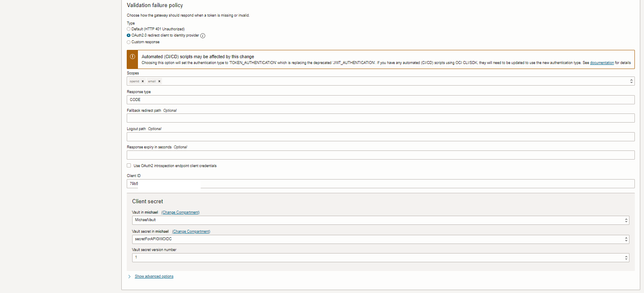Enable Use OAuth2 introspection endpoint client credentials

pyautogui.click(x=129, y=165)
